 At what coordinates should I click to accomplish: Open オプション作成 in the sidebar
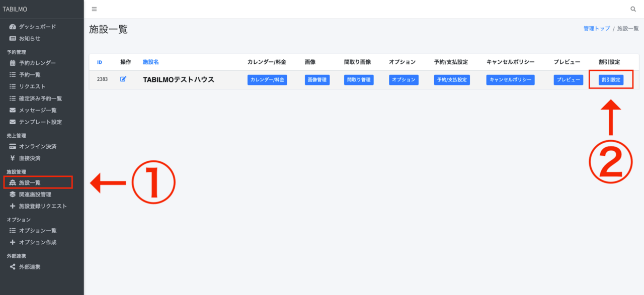pyautogui.click(x=37, y=242)
